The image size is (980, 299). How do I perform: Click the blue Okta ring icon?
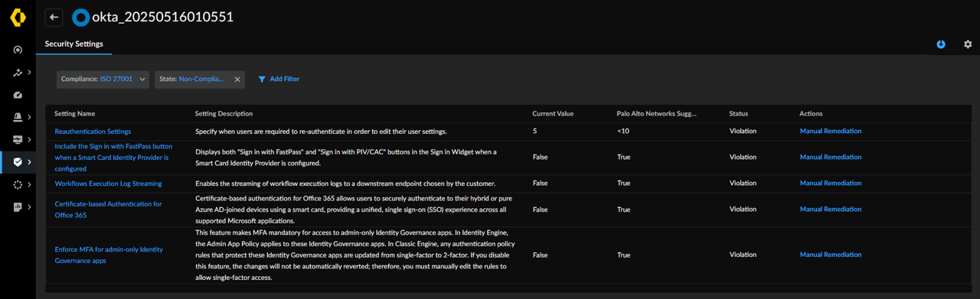pos(80,17)
